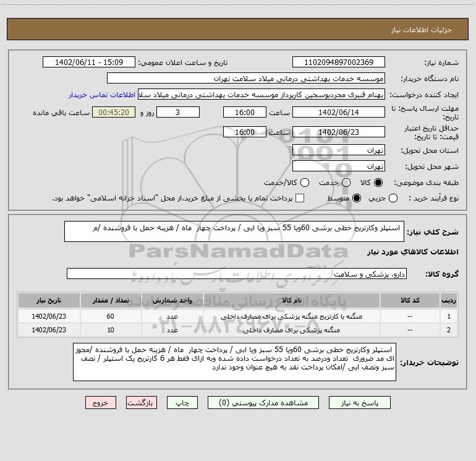Select the کالا/خدمت radio button
476x461 pixels.
point(305,183)
